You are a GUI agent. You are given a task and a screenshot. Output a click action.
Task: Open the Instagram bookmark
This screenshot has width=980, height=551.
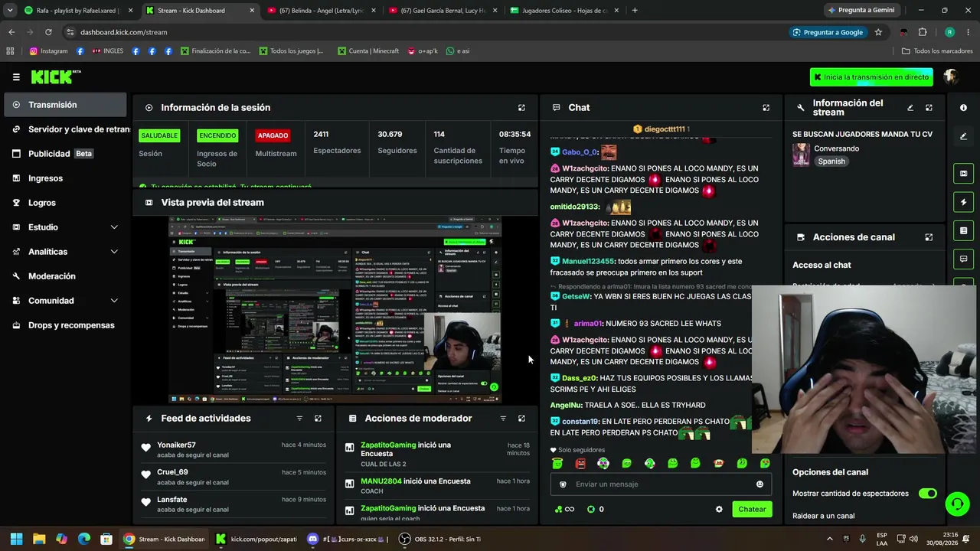[x=49, y=51]
